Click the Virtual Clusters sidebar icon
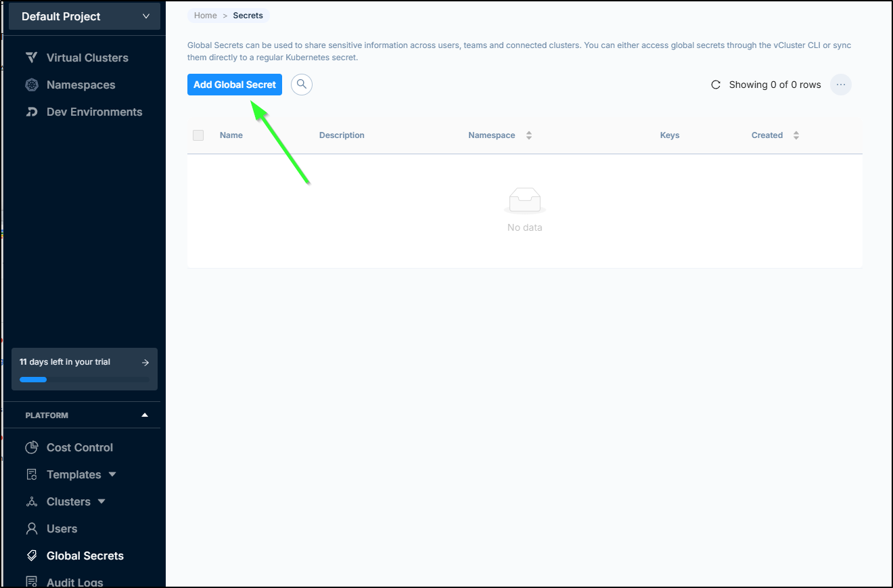This screenshot has width=893, height=588. (x=31, y=58)
